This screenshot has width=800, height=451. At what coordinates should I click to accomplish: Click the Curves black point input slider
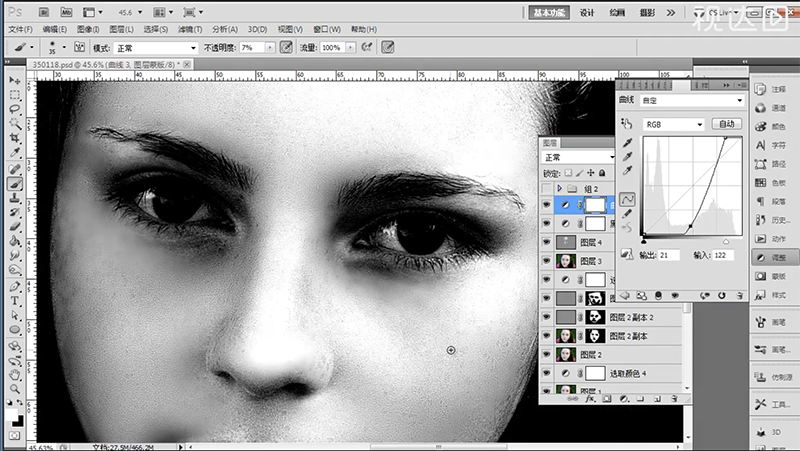644,241
